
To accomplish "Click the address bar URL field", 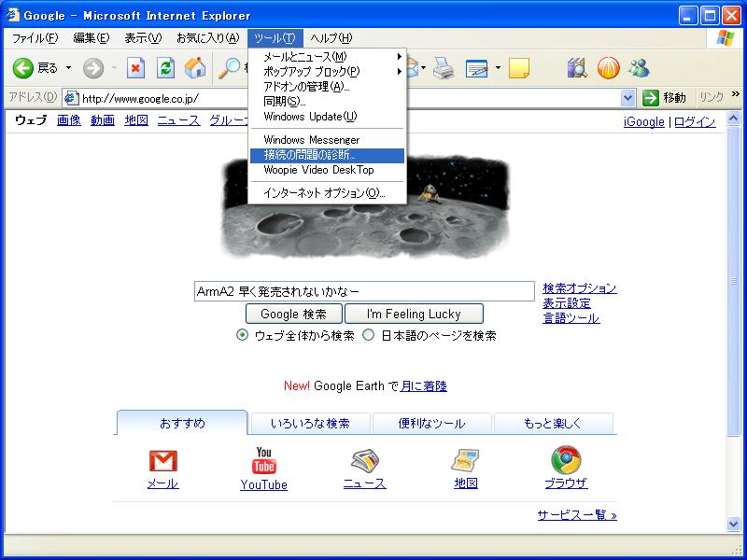I will click(x=350, y=99).
